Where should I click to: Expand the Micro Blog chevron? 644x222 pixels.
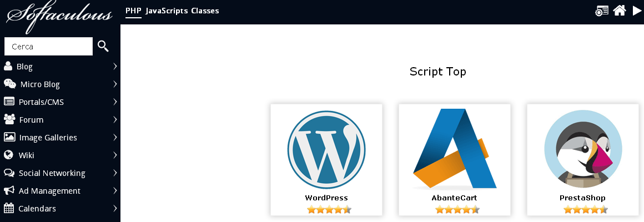click(x=115, y=84)
